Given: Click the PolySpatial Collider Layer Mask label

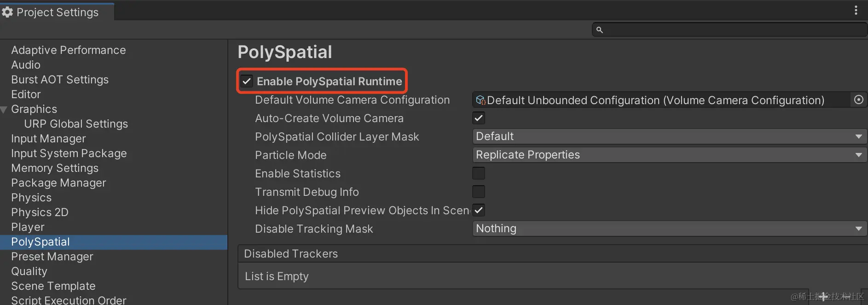Looking at the screenshot, I should pyautogui.click(x=337, y=136).
